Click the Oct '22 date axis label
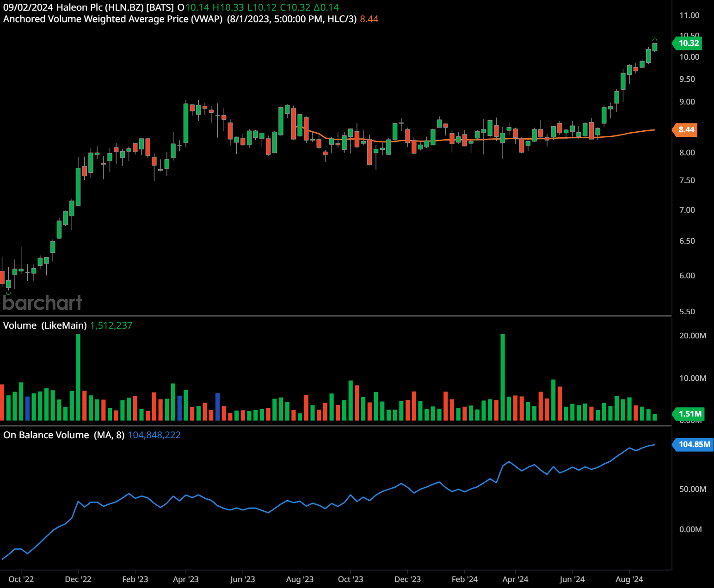714x588 pixels. click(x=21, y=579)
